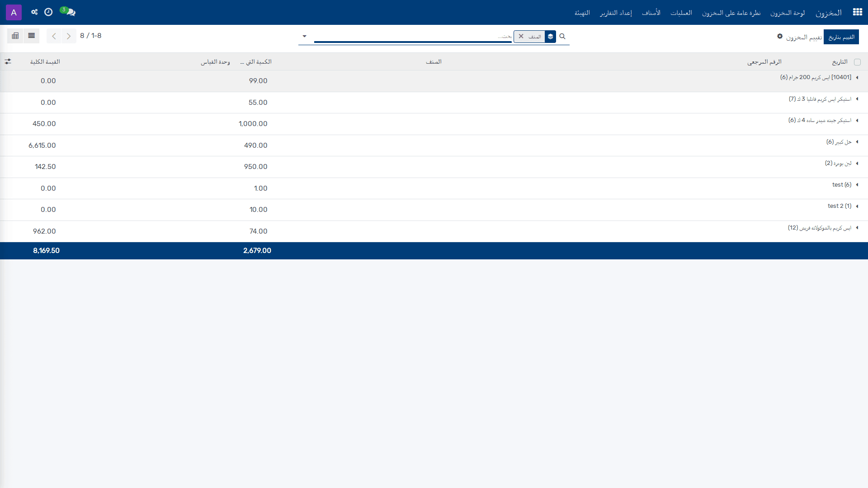Click the 962.00 total value cell

44,231
